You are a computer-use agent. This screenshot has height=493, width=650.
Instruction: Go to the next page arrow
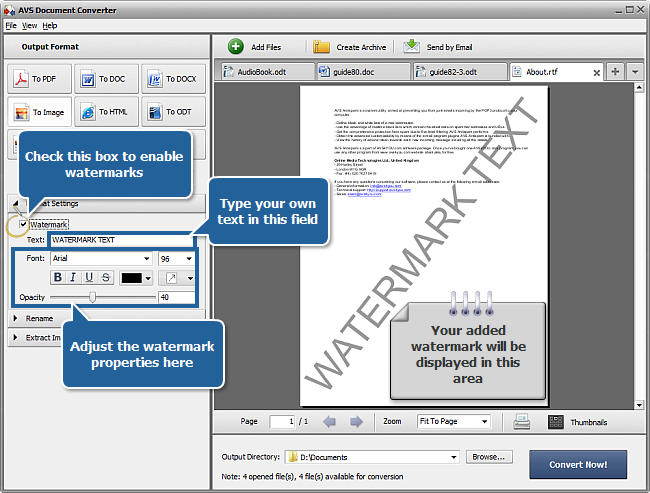point(357,422)
